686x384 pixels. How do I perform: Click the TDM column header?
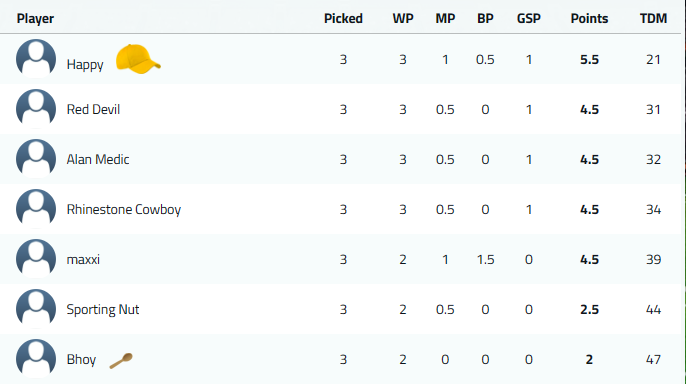point(654,18)
